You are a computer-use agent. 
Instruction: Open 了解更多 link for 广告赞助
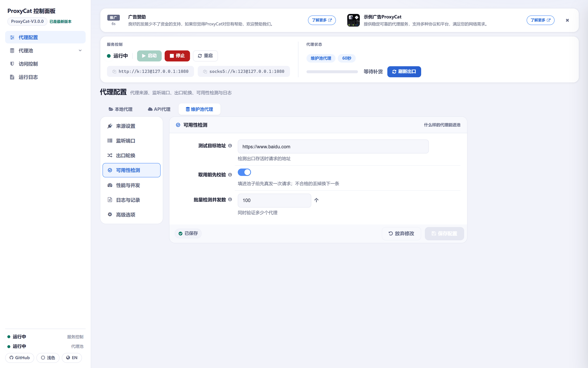point(322,20)
